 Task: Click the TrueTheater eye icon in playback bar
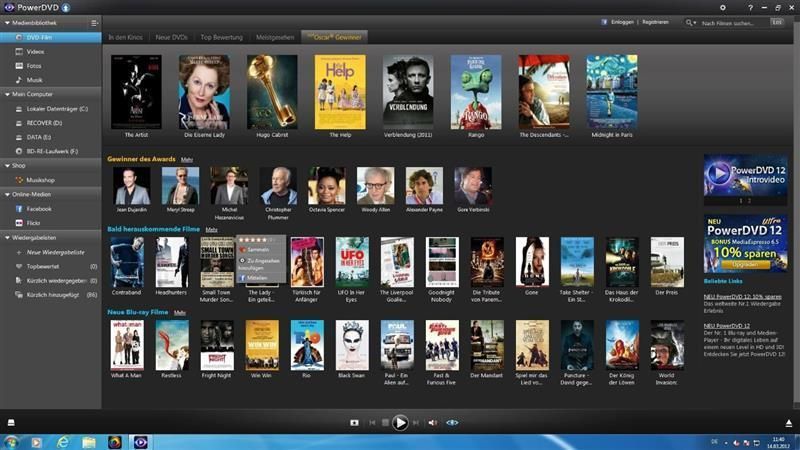click(452, 423)
